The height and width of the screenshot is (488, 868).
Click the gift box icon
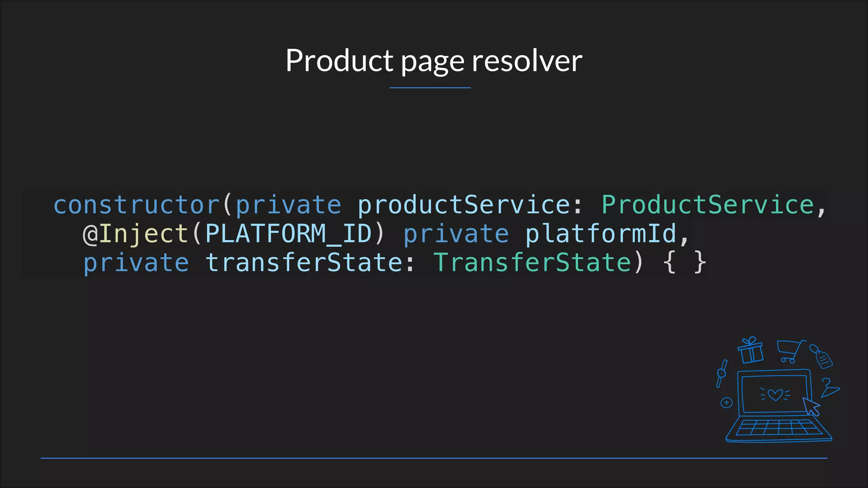pos(750,351)
